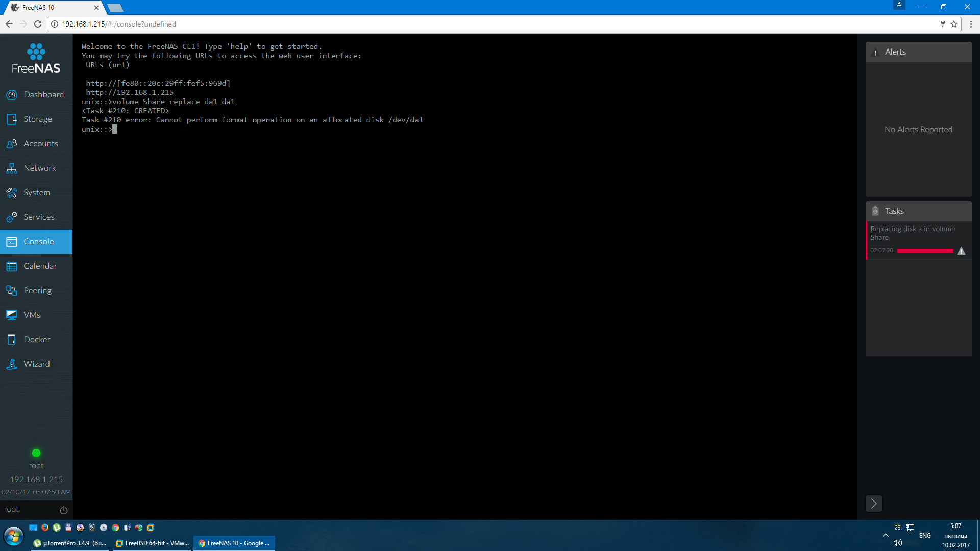The image size is (980, 551).
Task: Click the network tray icon
Action: tap(910, 528)
